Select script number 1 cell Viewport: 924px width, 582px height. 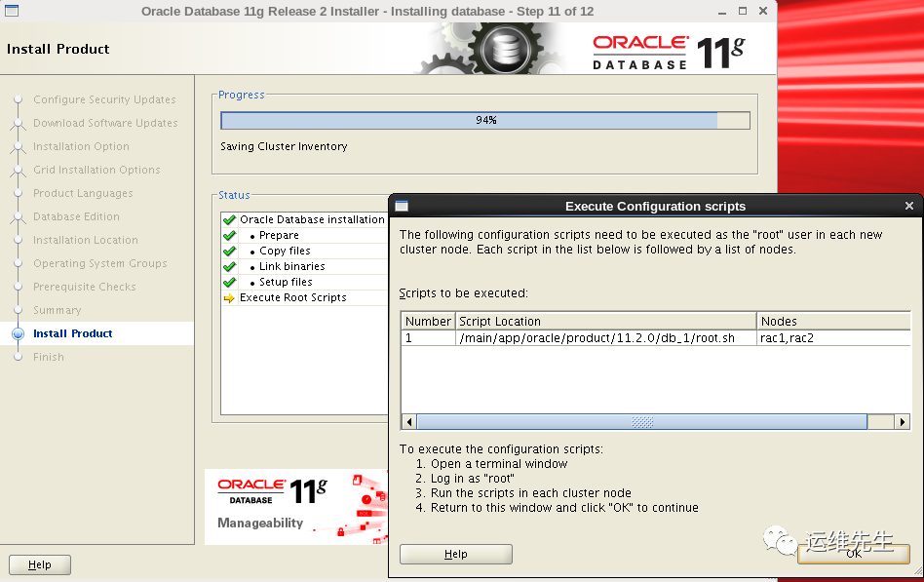tap(429, 338)
